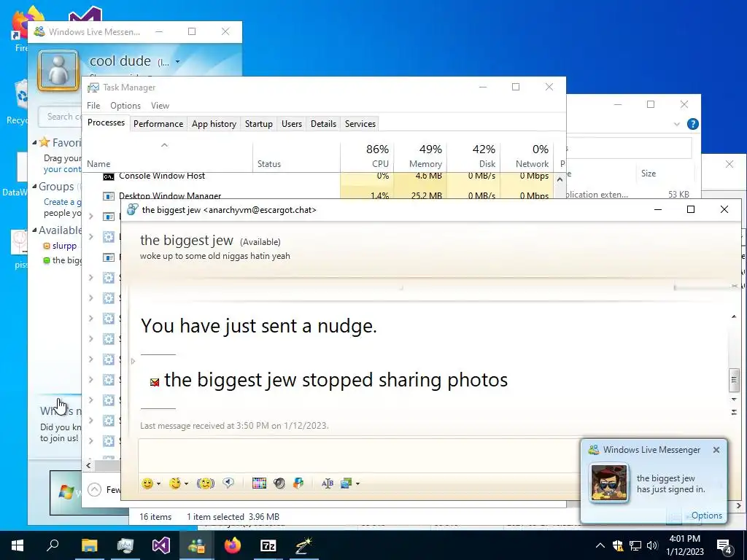Click Size column header in Explorer
This screenshot has width=747, height=560.
pos(649,174)
